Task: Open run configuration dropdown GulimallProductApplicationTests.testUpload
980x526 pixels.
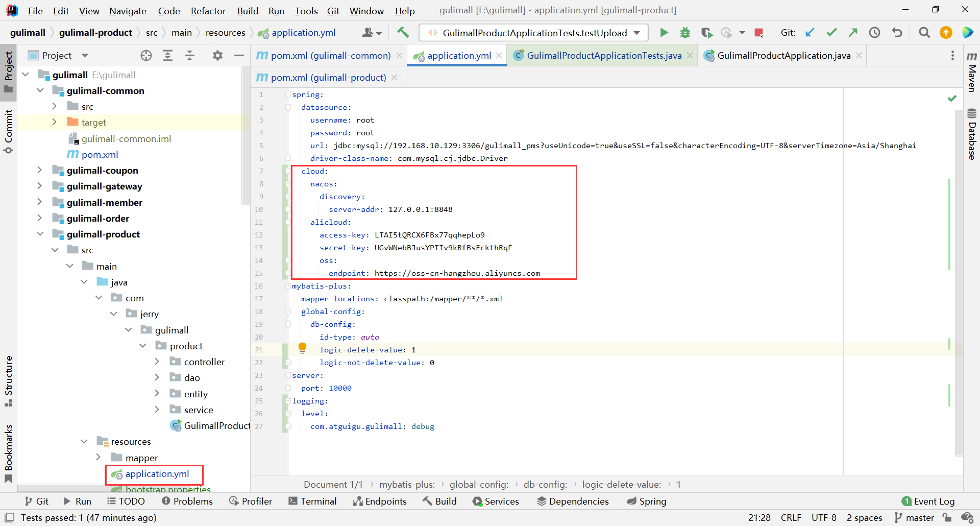Action: pos(534,33)
